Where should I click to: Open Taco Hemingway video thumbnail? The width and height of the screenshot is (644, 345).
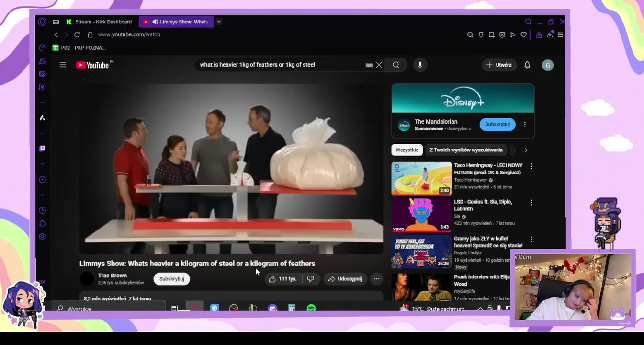coord(421,178)
